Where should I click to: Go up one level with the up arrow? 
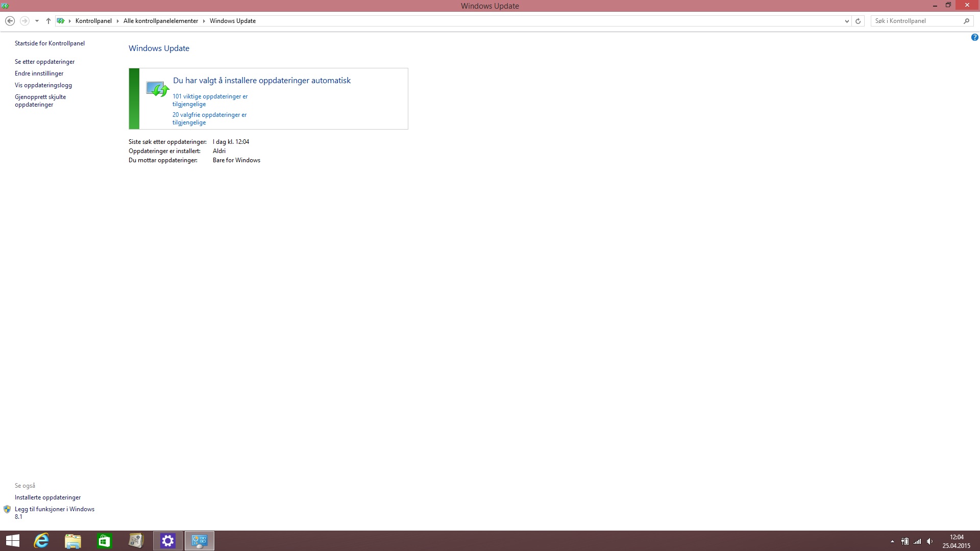tap(48, 21)
